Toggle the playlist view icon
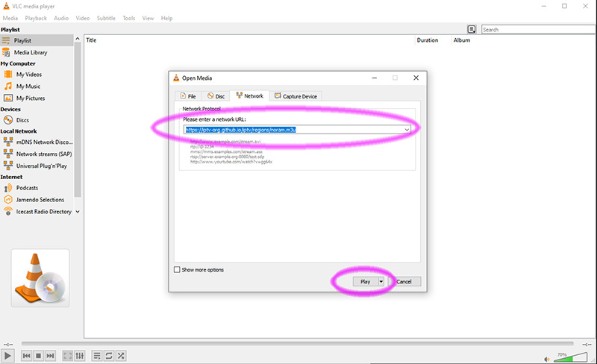597x364 pixels. 97,356
